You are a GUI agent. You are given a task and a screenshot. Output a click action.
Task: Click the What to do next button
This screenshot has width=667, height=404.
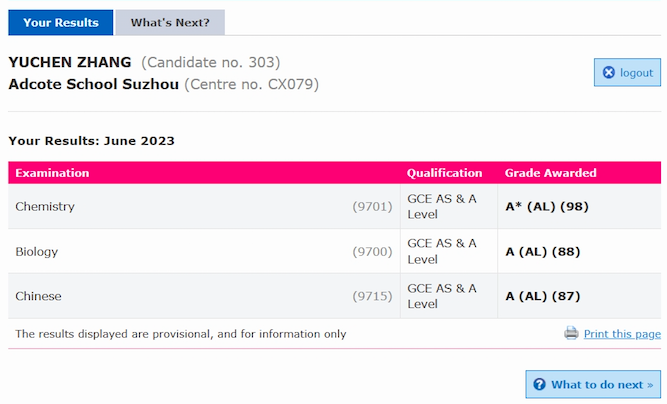593,384
